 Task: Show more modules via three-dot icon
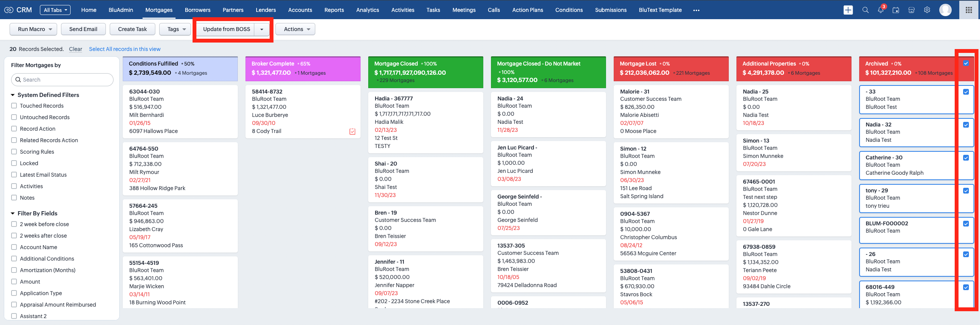pyautogui.click(x=696, y=10)
